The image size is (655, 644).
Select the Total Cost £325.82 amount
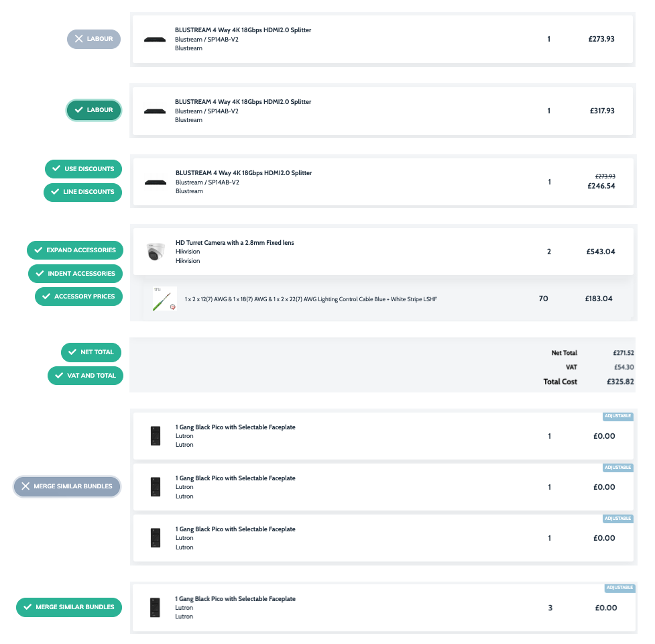(x=601, y=381)
